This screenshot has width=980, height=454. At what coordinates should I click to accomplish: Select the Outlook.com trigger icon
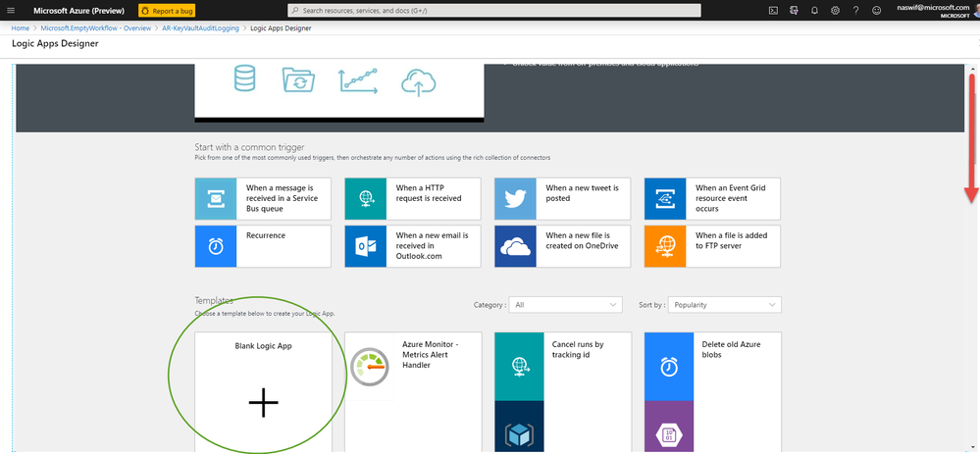point(366,246)
